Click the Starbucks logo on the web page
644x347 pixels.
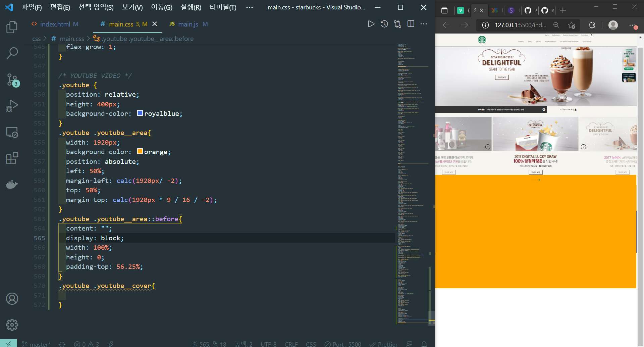482,40
